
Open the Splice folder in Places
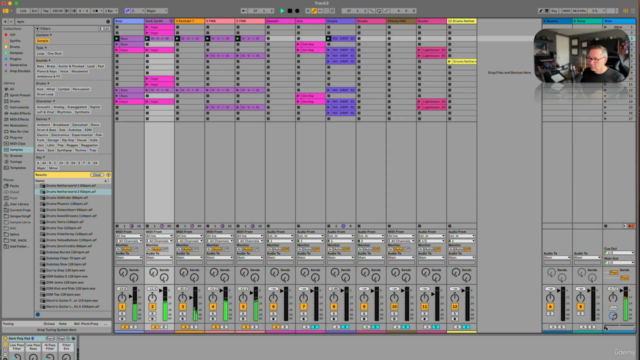15,234
